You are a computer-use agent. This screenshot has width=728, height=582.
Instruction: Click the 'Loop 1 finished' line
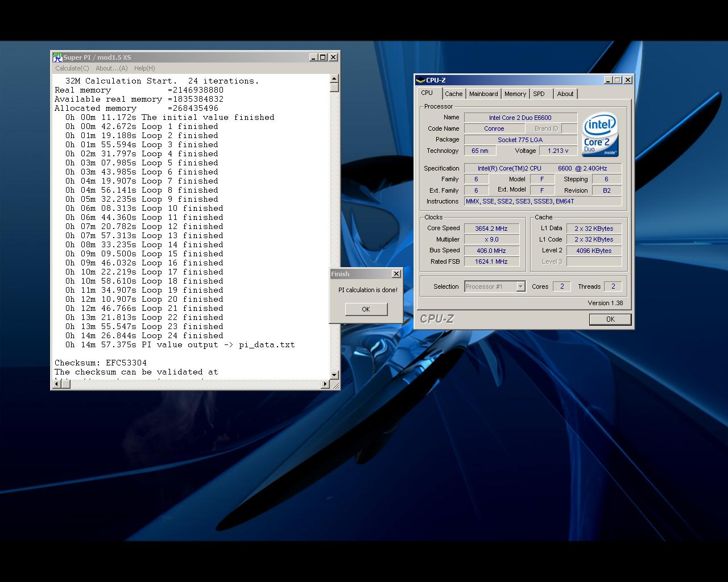click(142, 126)
